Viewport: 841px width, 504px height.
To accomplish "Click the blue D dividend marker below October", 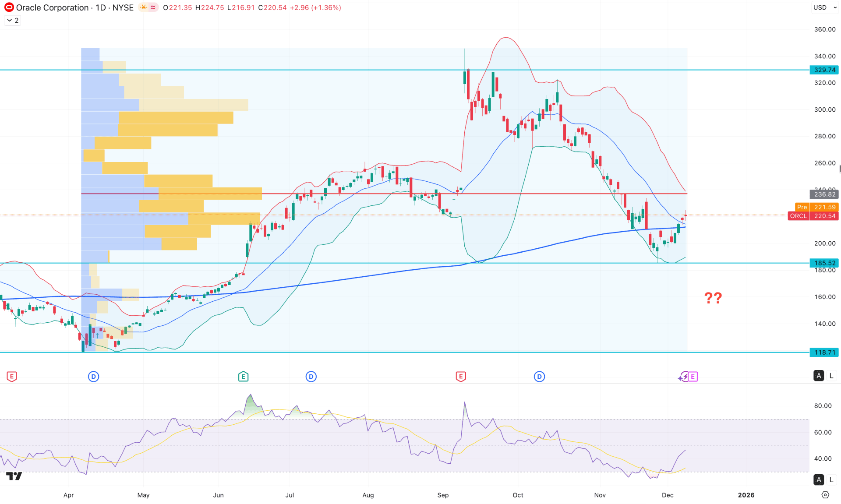I will [539, 376].
